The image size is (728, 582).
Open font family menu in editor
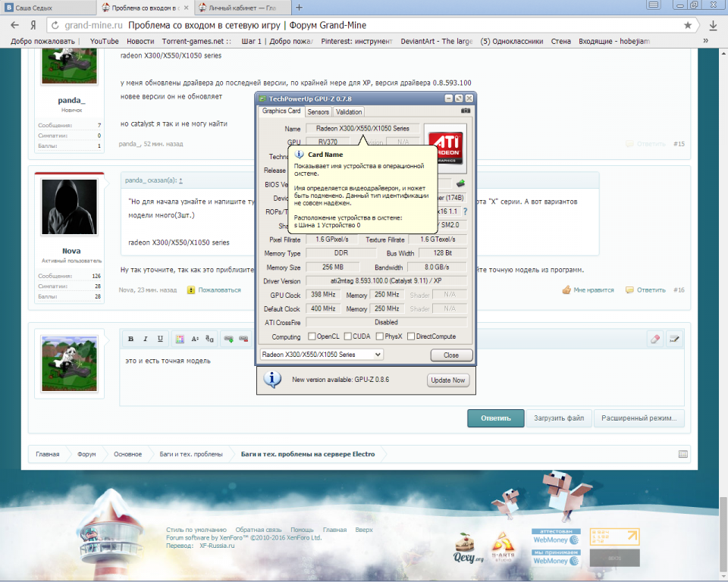coord(209,339)
